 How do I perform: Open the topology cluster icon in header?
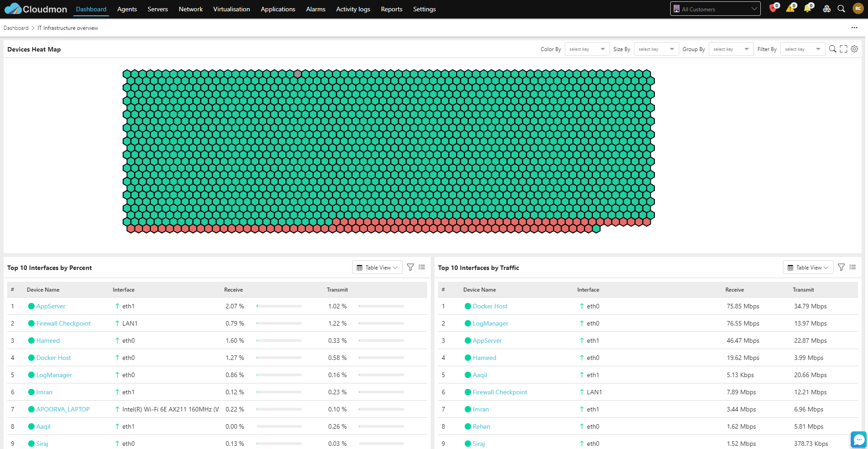point(826,9)
